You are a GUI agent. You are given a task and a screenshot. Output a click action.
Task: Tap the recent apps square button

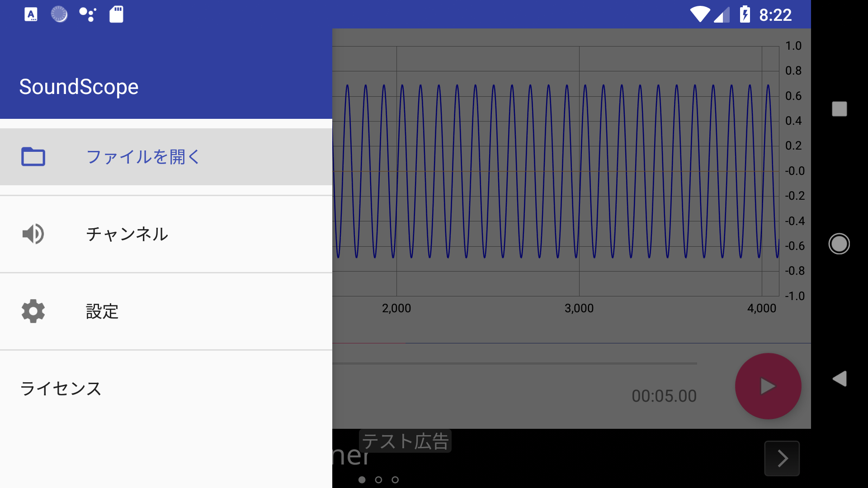839,109
